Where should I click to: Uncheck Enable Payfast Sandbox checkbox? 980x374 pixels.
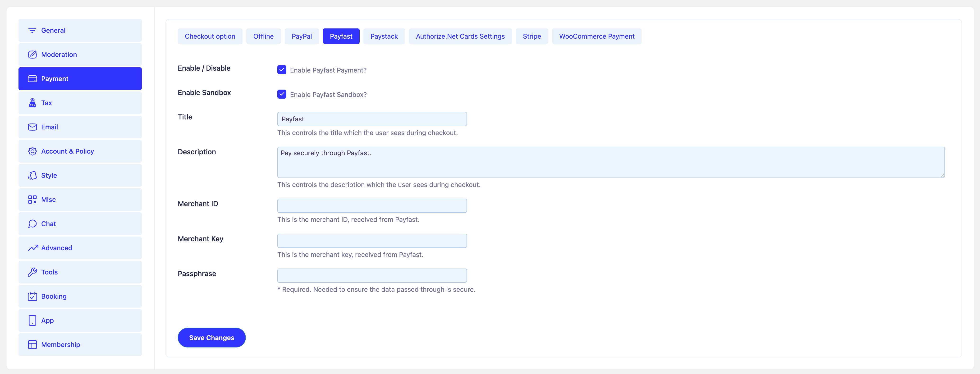[282, 94]
